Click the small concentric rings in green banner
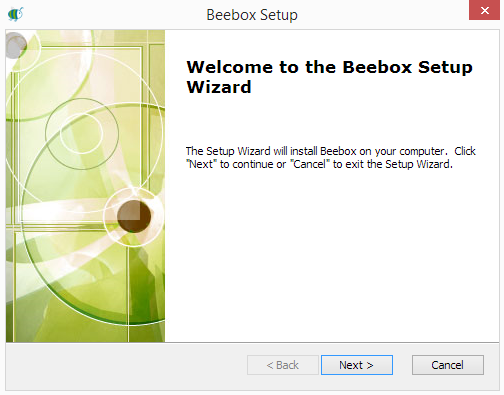The height and width of the screenshot is (395, 504). pos(82,133)
